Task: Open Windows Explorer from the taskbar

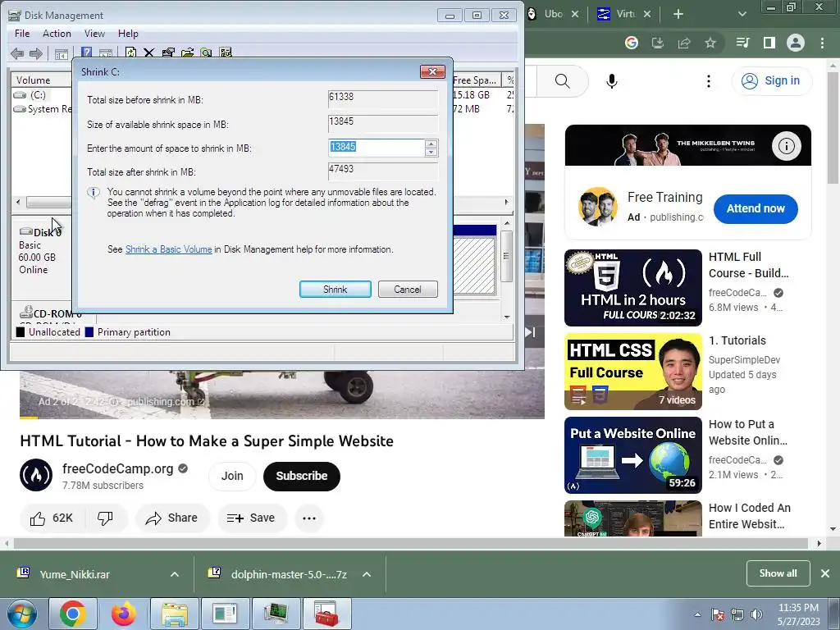Action: click(175, 614)
